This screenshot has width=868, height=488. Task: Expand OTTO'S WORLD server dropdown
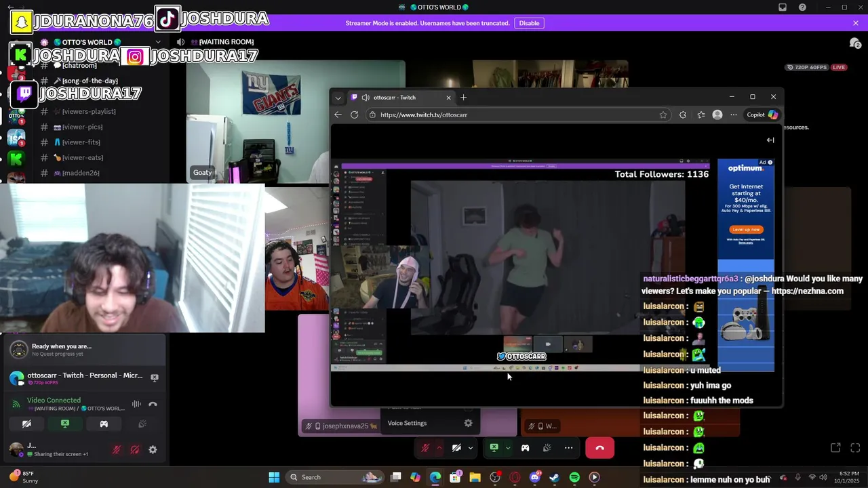[158, 42]
